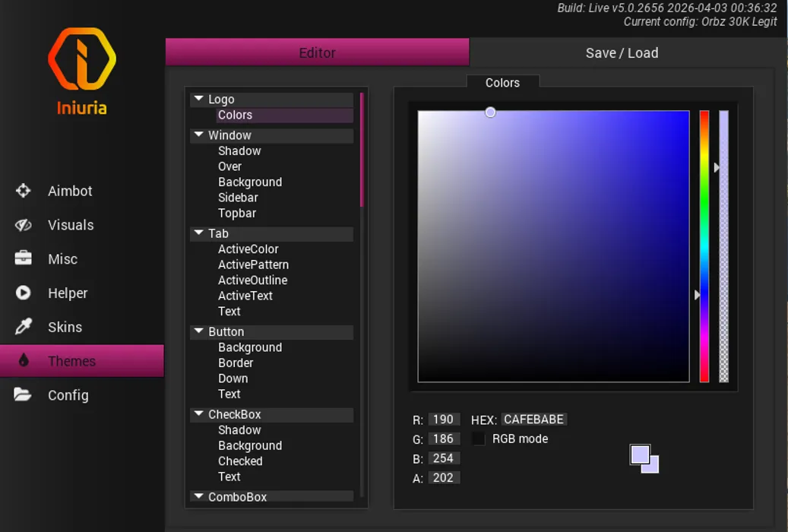This screenshot has width=788, height=532.
Task: Click the Visuals crossed-eye icon
Action: pyautogui.click(x=23, y=225)
